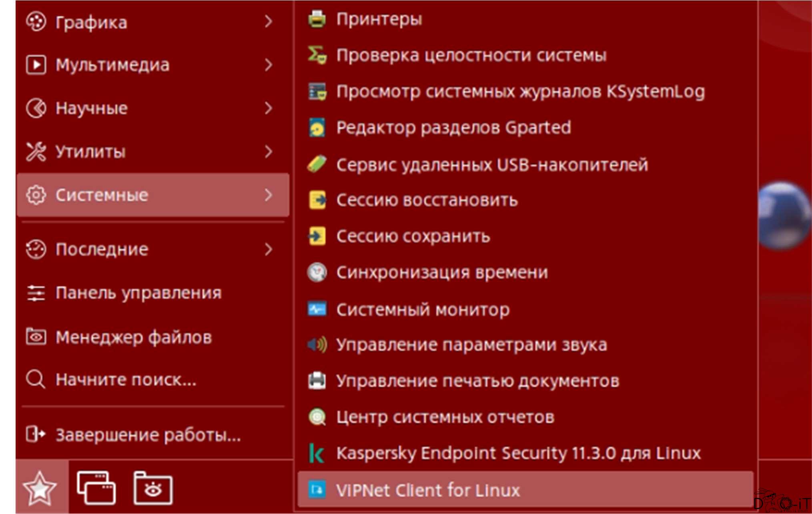Viewport: 812px width, 514px height.
Task: Open the Утилиты category
Action: click(90, 152)
